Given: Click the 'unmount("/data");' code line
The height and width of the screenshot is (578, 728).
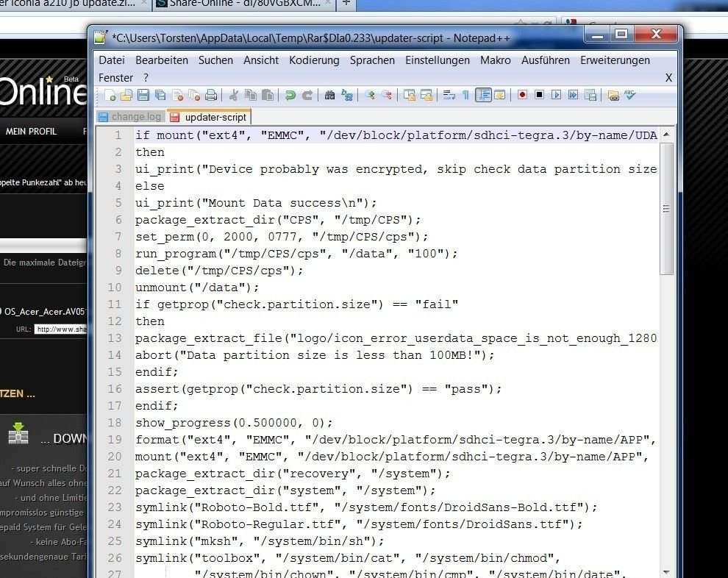Looking at the screenshot, I should [x=197, y=288].
